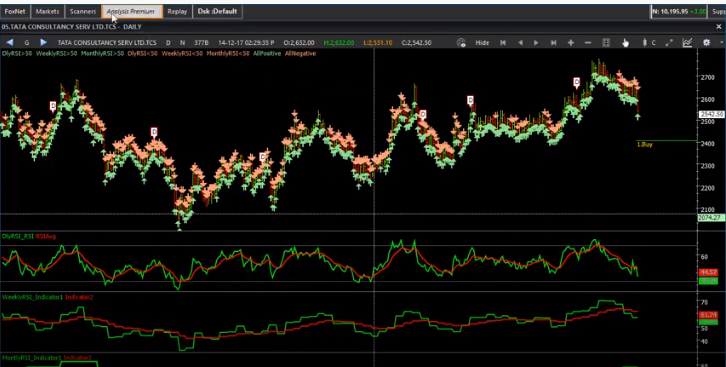The width and height of the screenshot is (726, 367).
Task: Click the MontlyRSI_Indicator1 panel label
Action: 32,358
